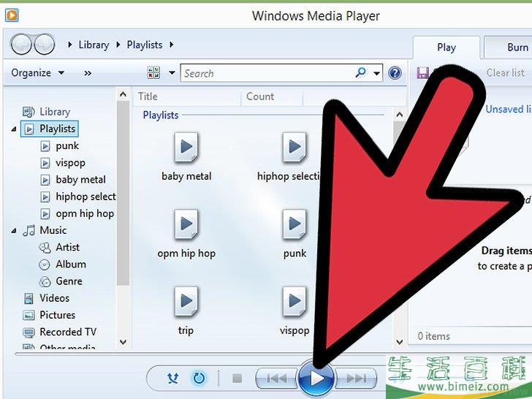Screen dimensions: 532x399
Task: Click content pane scroll up arrow
Action: pyautogui.click(x=399, y=115)
